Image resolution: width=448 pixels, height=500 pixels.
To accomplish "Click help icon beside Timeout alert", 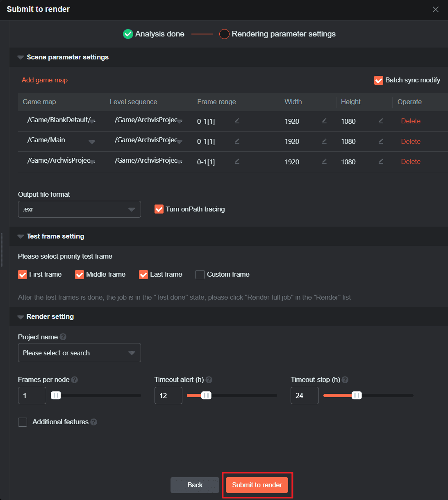I will click(209, 380).
